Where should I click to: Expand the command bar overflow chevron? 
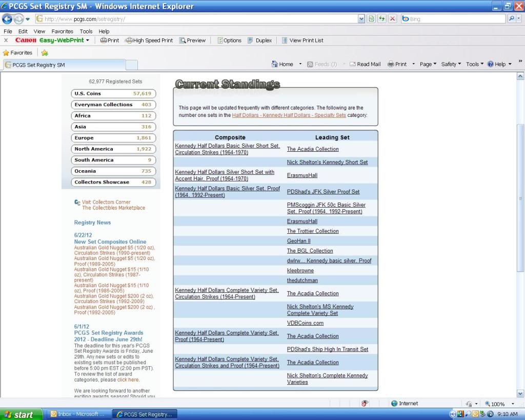[520, 62]
